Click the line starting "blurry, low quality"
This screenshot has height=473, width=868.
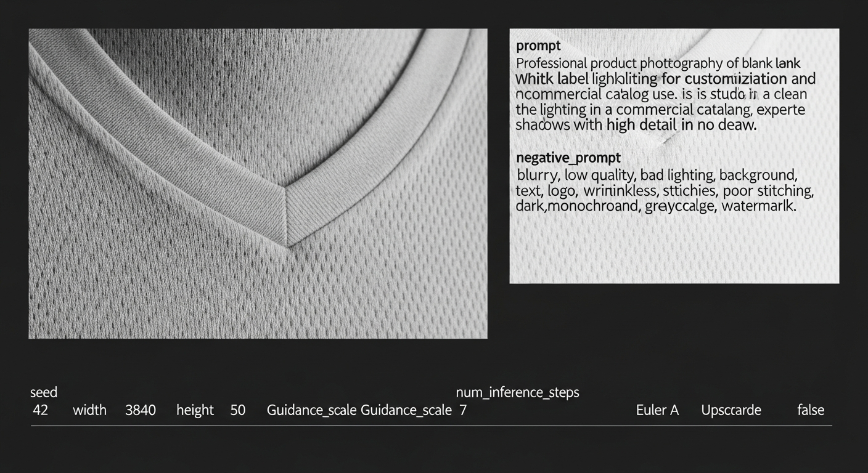(656, 175)
